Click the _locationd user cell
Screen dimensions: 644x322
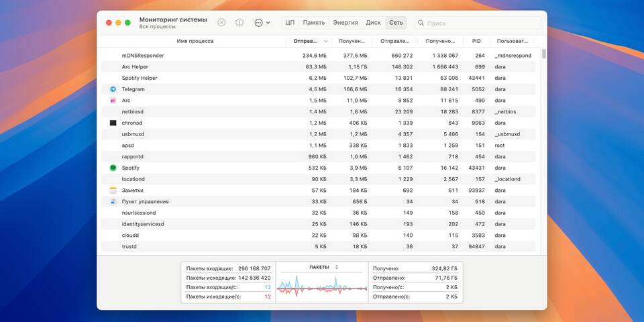(507, 179)
